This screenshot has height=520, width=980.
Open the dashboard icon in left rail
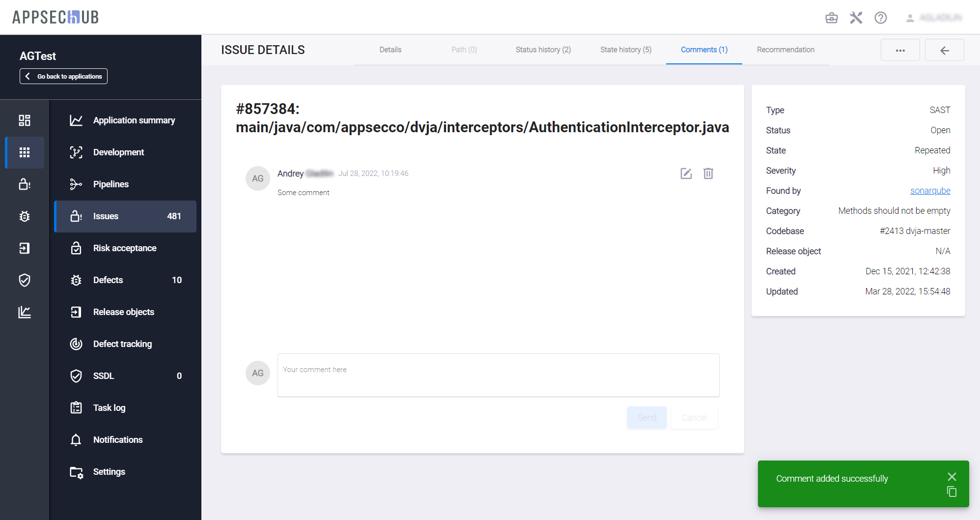click(25, 120)
